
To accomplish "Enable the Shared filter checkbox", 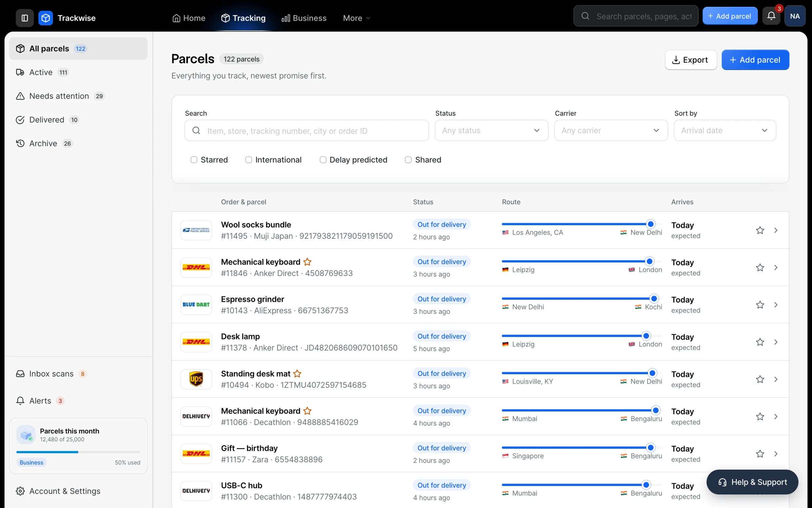I will click(x=408, y=160).
